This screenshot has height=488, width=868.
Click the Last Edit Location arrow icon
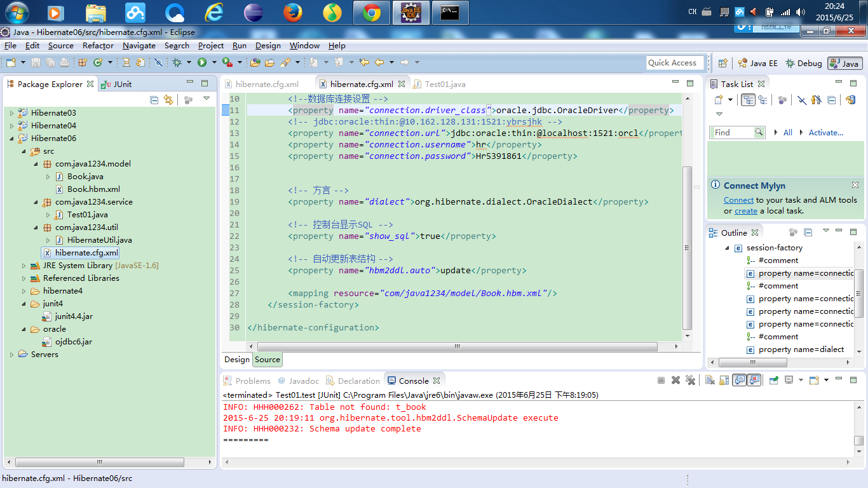(x=364, y=62)
